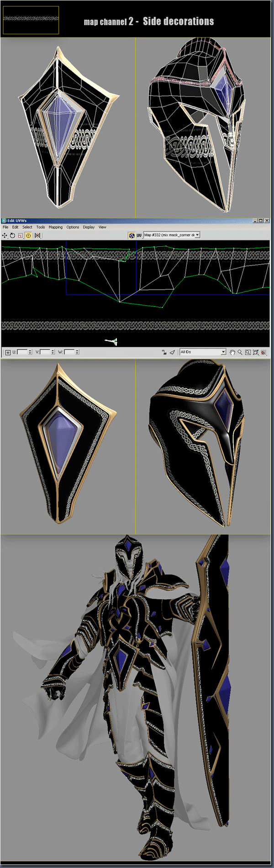Select the Scale tool icon
274x868 pixels.
click(x=21, y=235)
